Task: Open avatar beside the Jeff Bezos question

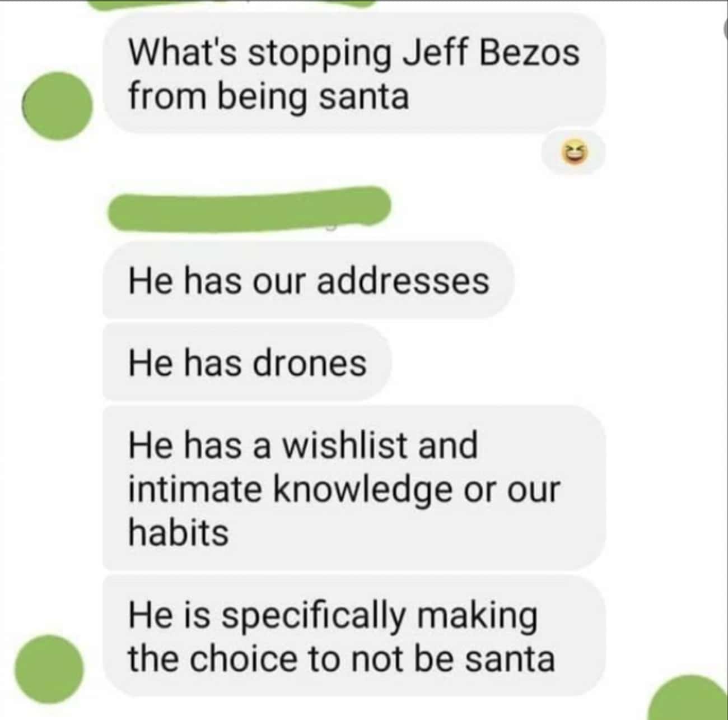Action: [x=57, y=106]
